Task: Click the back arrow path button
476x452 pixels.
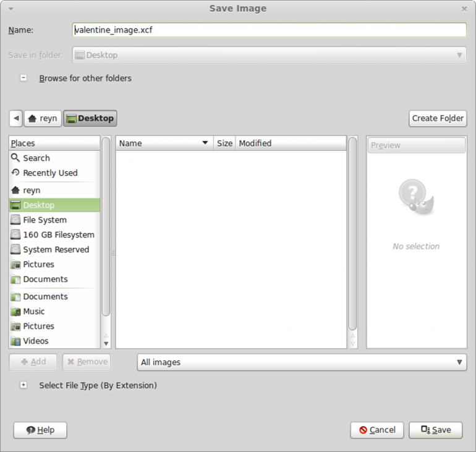Action: [x=16, y=118]
